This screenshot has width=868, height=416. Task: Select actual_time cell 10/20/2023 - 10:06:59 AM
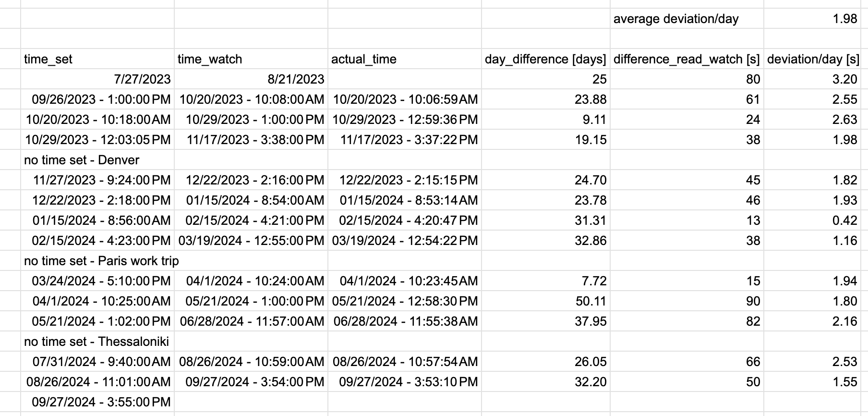point(405,99)
